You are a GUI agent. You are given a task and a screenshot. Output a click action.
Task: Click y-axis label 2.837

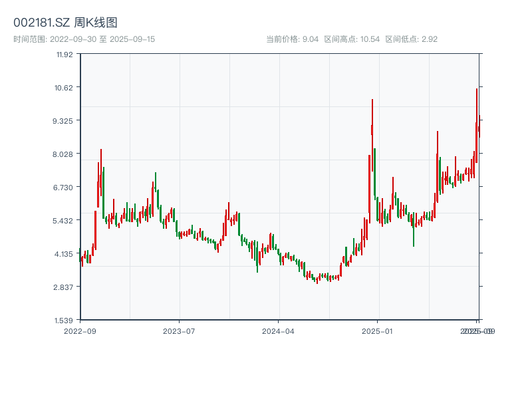(63, 287)
